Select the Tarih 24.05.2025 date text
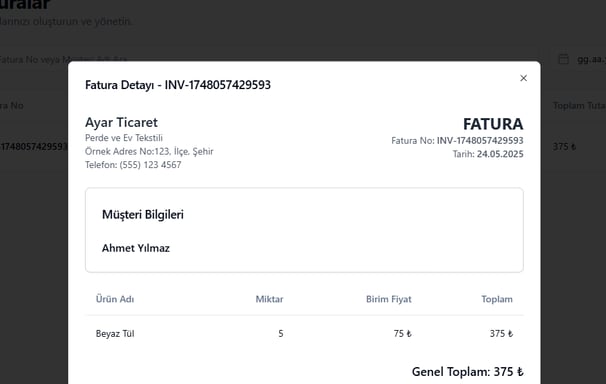This screenshot has width=606, height=384. (488, 154)
